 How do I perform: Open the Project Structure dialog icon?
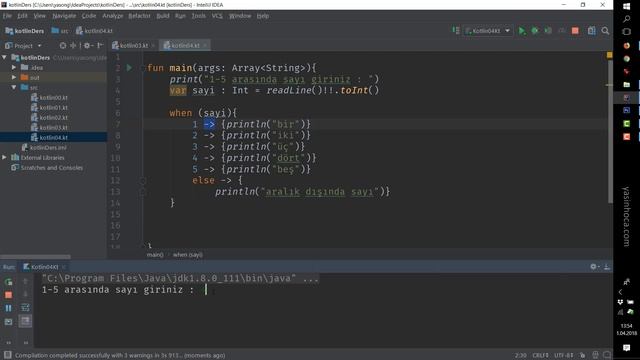tap(591, 31)
